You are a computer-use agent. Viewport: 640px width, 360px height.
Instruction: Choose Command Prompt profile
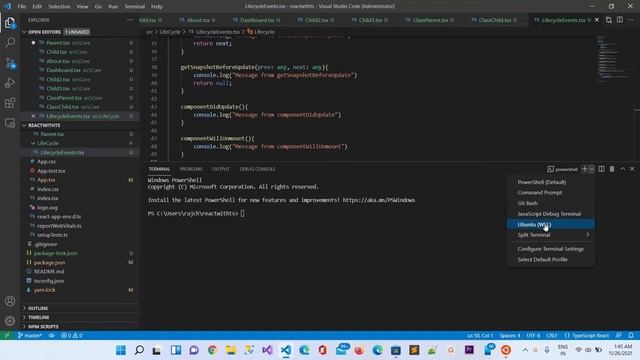point(551,193)
